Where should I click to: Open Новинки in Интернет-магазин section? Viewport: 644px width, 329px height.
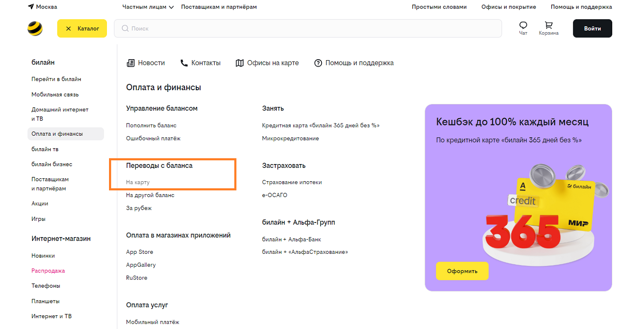[x=43, y=256]
